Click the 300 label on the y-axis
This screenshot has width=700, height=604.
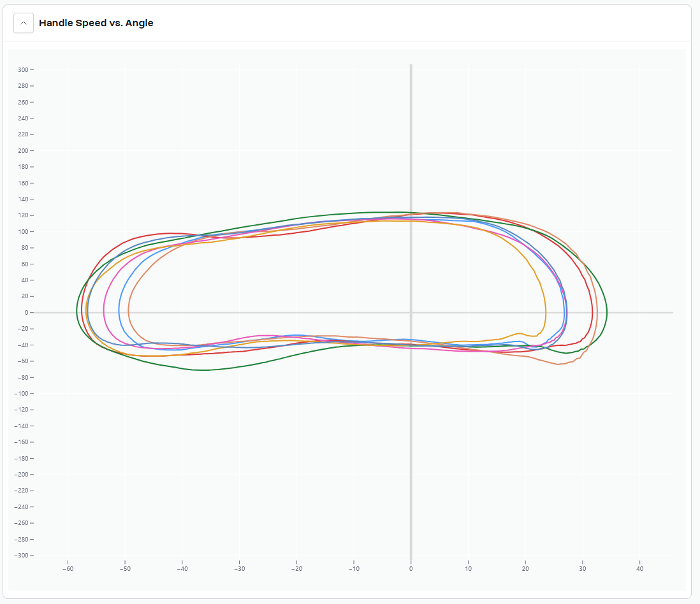(23, 70)
